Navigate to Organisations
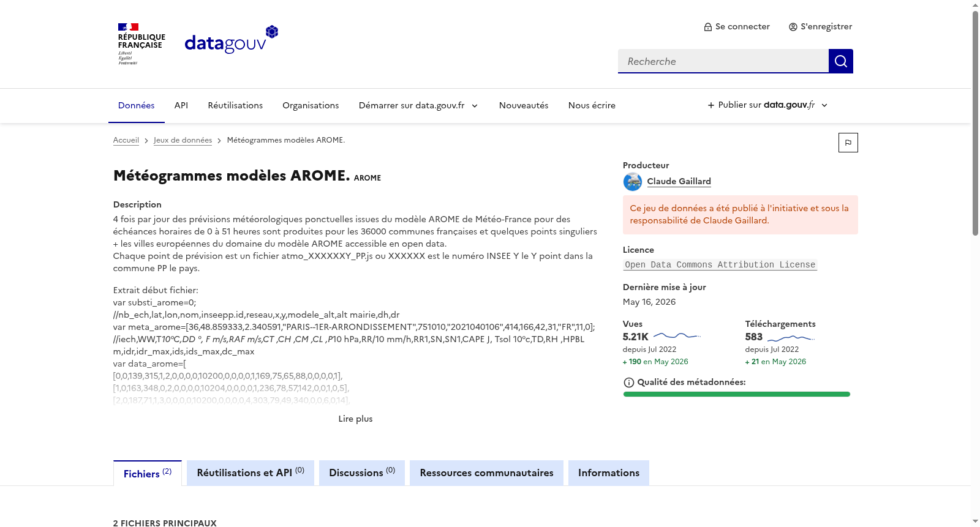Image resolution: width=980 pixels, height=527 pixels. click(311, 106)
